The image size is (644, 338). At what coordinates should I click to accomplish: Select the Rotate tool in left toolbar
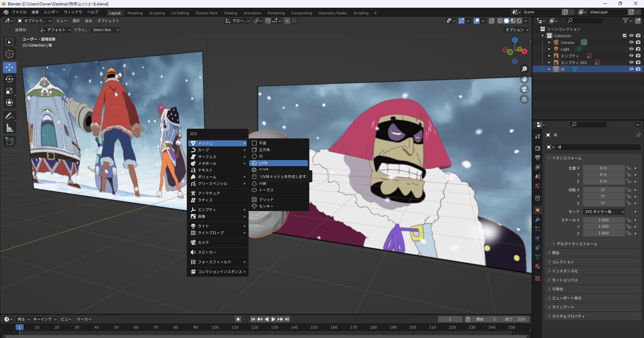tap(9, 79)
